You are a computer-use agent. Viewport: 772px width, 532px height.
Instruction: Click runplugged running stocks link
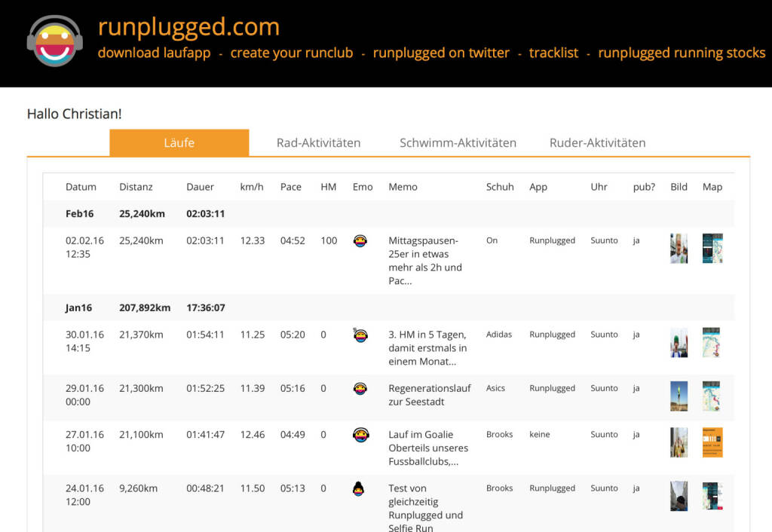click(682, 53)
